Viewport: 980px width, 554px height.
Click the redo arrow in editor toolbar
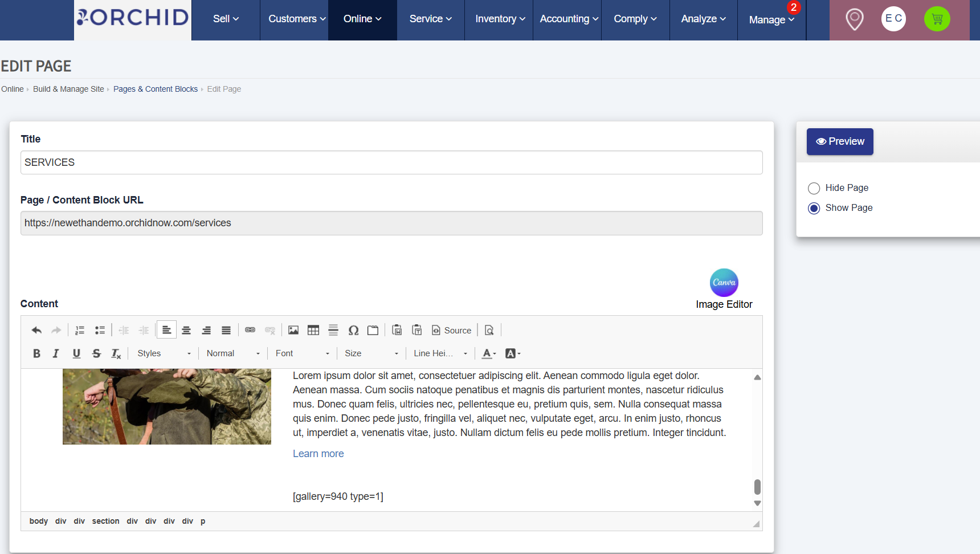[x=56, y=330]
